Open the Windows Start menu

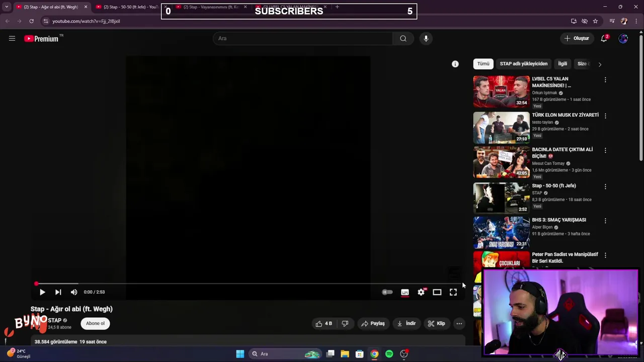240,354
